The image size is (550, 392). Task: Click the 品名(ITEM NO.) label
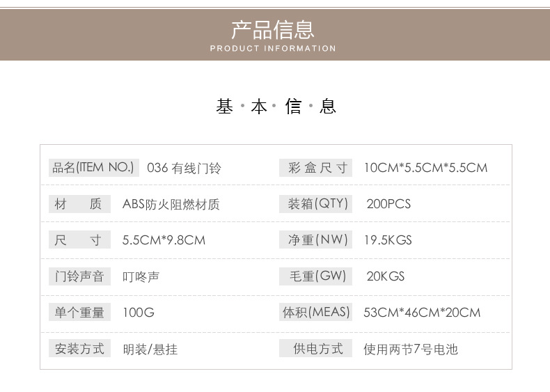coord(91,167)
